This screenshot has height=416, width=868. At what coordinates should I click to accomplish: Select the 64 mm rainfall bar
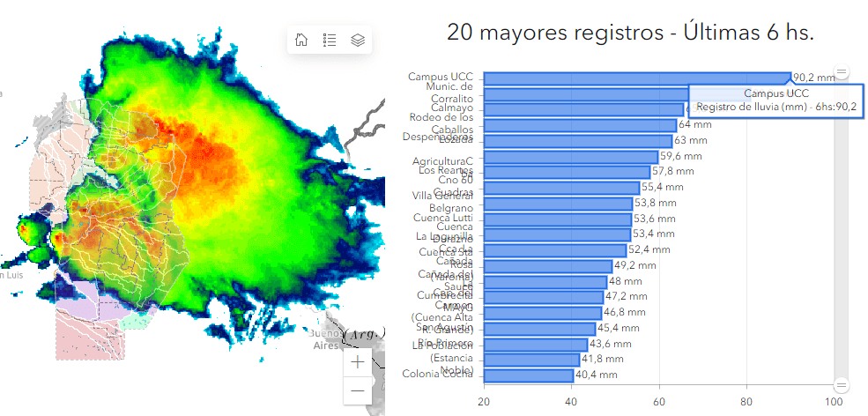pyautogui.click(x=579, y=125)
